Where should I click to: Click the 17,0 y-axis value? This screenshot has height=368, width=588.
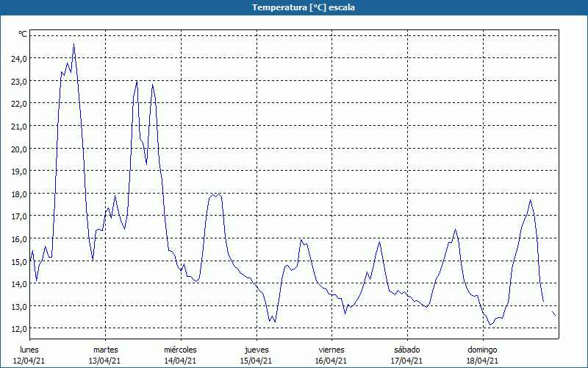coord(20,216)
